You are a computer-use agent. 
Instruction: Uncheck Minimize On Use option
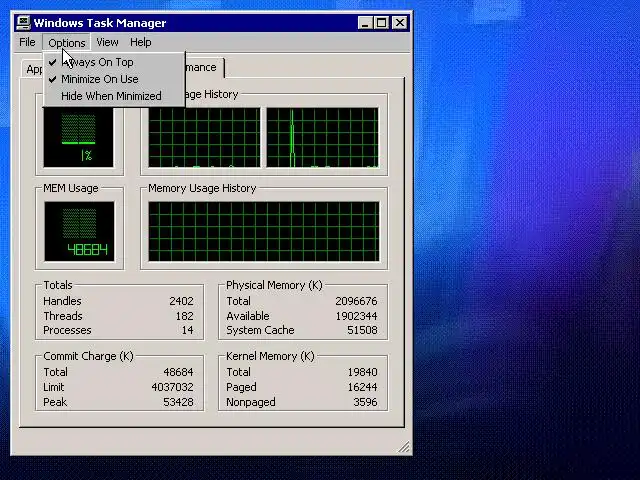(113, 79)
